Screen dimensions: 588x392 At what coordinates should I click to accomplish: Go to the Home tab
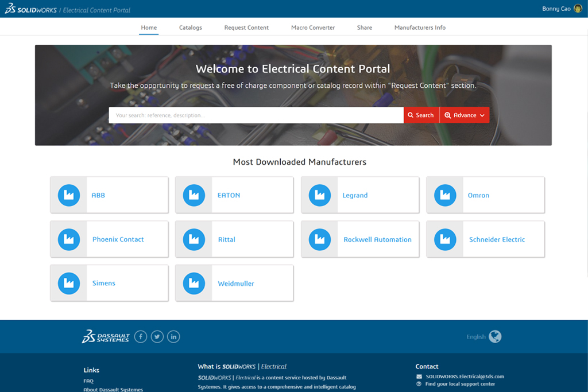(149, 28)
